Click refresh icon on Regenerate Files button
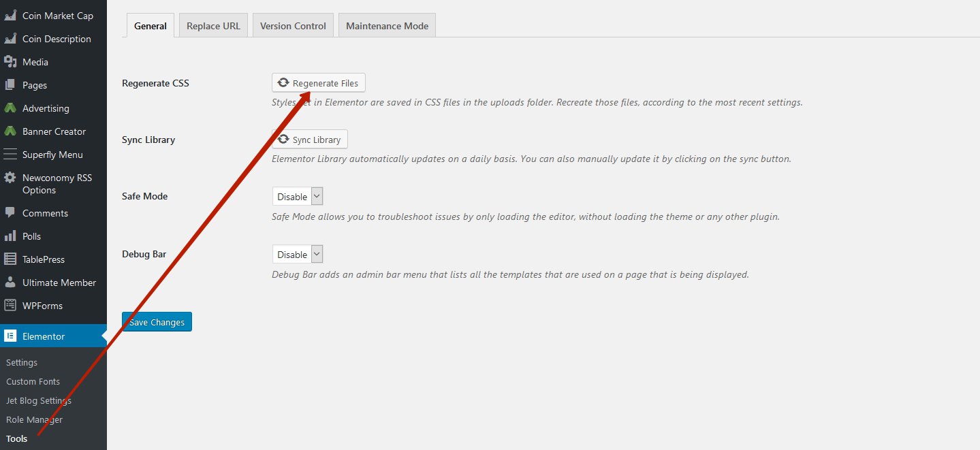 tap(283, 83)
